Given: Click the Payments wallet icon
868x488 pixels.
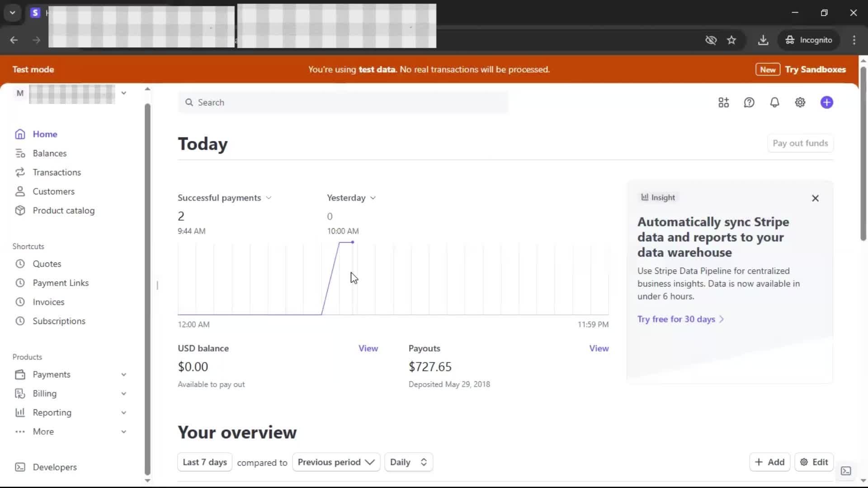Looking at the screenshot, I should [x=20, y=375].
